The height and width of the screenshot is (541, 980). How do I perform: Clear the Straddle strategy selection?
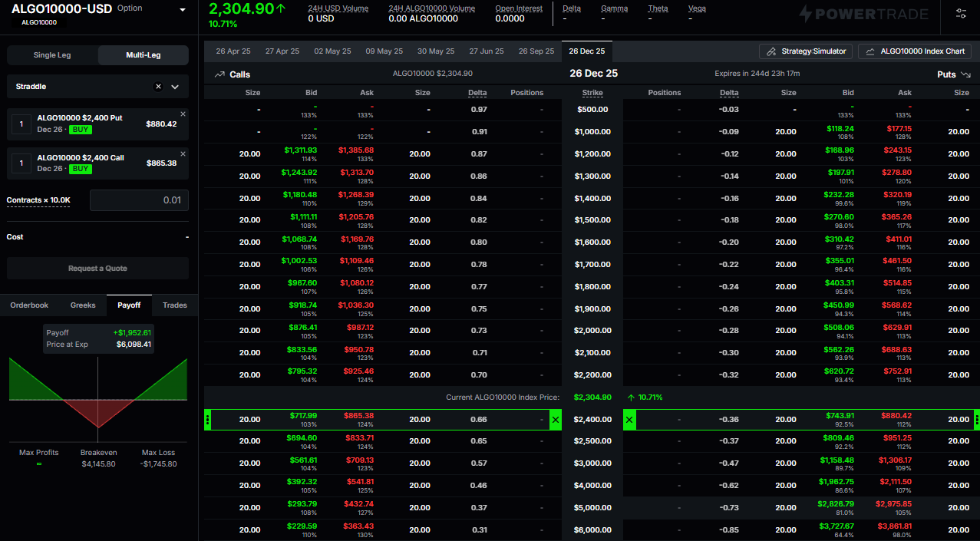(x=158, y=87)
